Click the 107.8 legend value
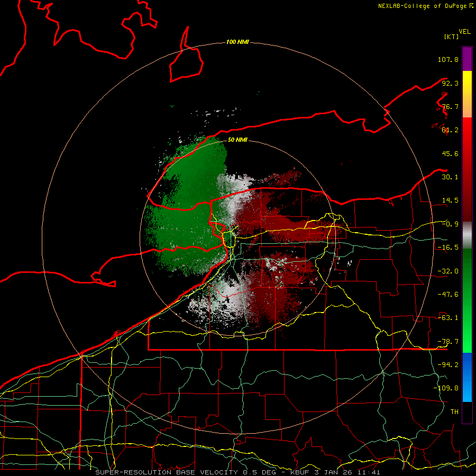 [x=448, y=59]
